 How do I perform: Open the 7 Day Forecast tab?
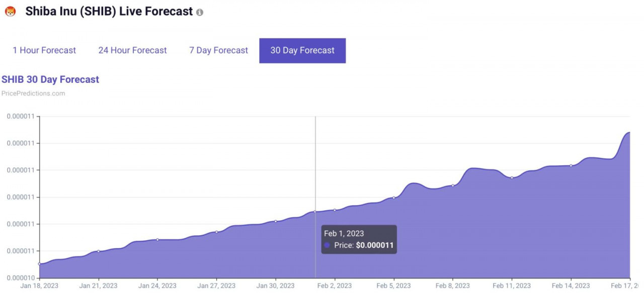click(x=218, y=50)
